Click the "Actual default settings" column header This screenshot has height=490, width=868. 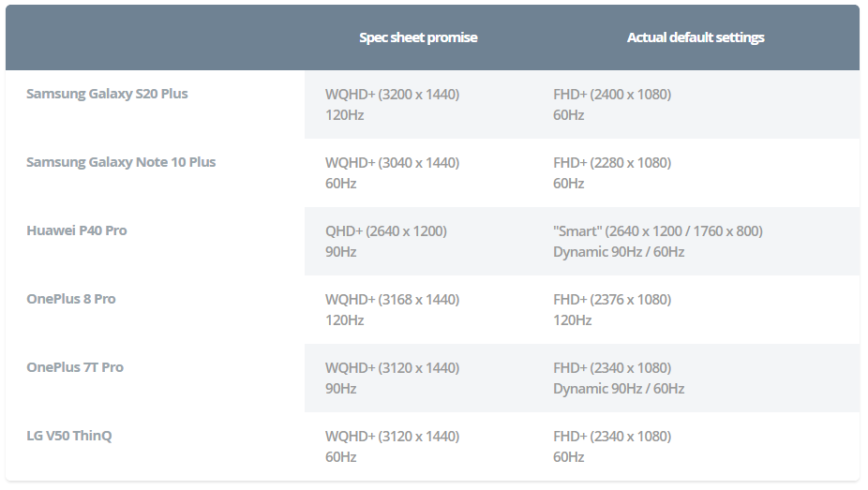(696, 37)
